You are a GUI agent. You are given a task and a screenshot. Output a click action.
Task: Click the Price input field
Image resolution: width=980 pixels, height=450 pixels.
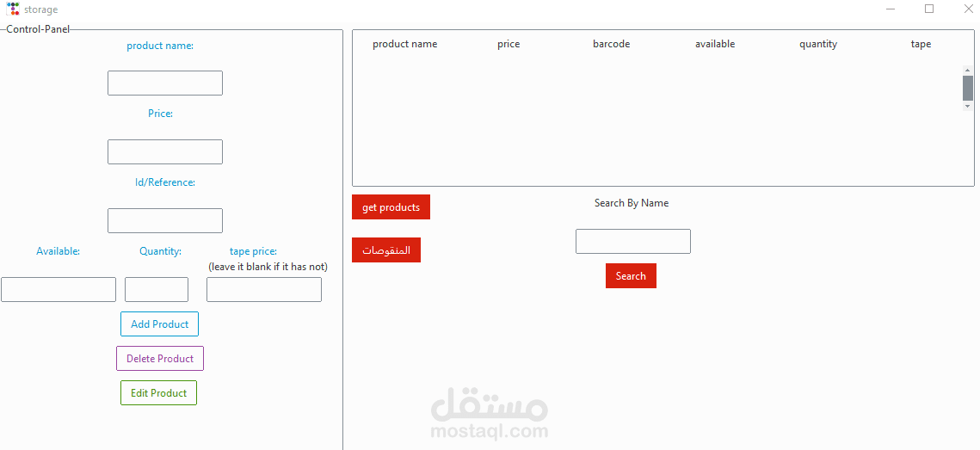tap(165, 152)
